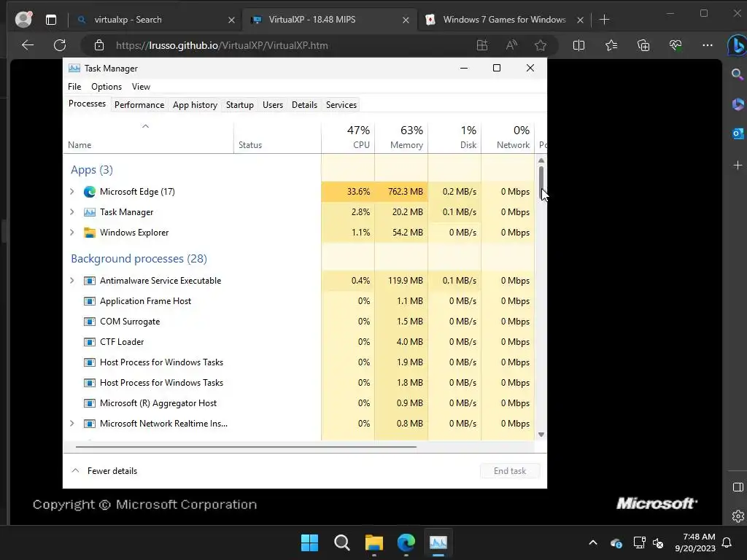Click the End task button

pos(510,471)
